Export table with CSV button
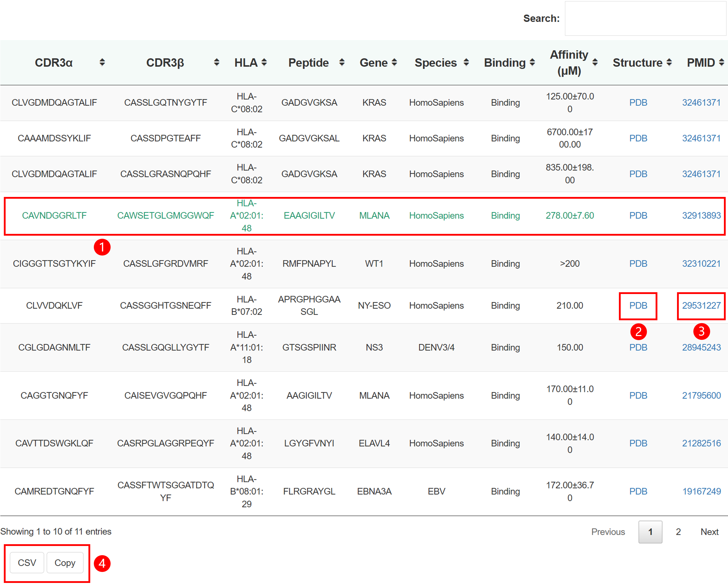Image resolution: width=728 pixels, height=587 pixels. point(27,563)
